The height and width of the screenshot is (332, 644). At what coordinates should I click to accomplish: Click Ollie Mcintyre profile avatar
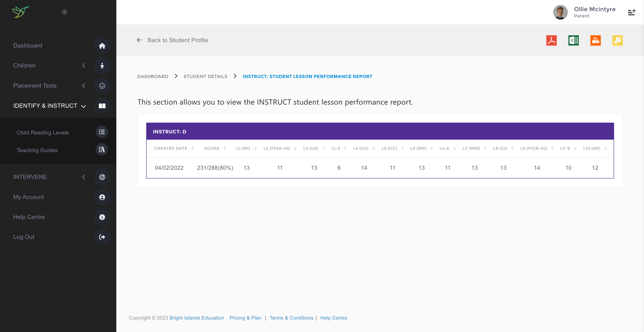pyautogui.click(x=560, y=12)
